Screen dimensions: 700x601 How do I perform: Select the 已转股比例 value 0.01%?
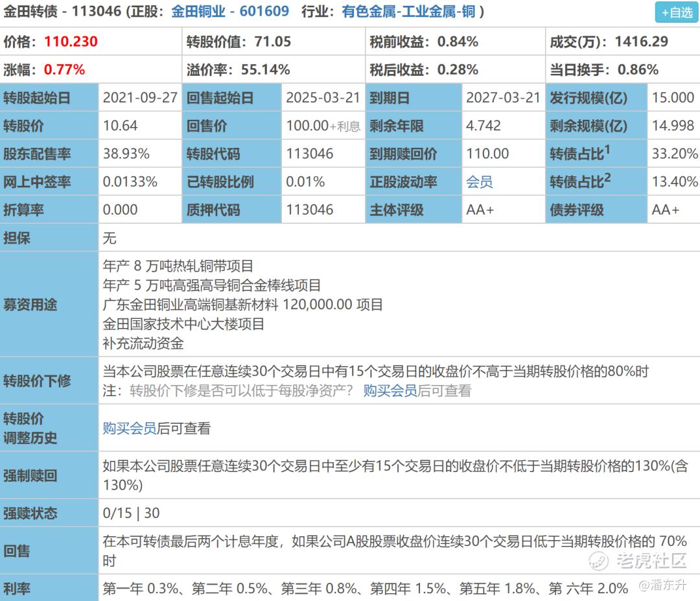click(x=305, y=182)
